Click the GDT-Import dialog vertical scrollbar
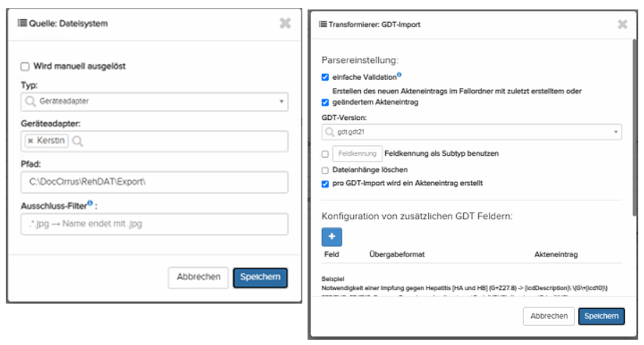 633,129
